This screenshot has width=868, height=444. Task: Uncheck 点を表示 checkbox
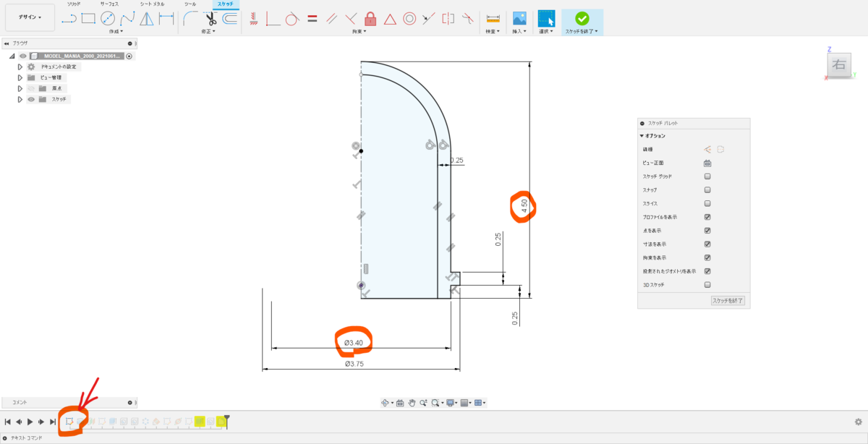[x=707, y=231]
